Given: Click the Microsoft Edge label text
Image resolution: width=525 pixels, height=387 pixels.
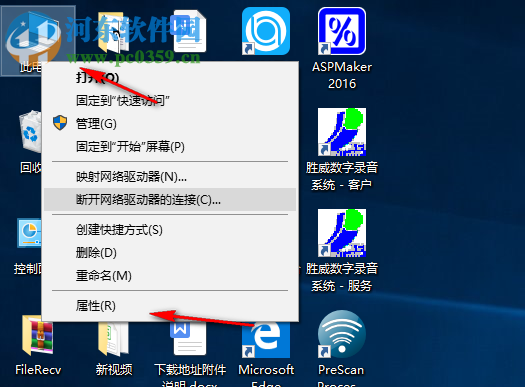Looking at the screenshot, I should tap(266, 375).
